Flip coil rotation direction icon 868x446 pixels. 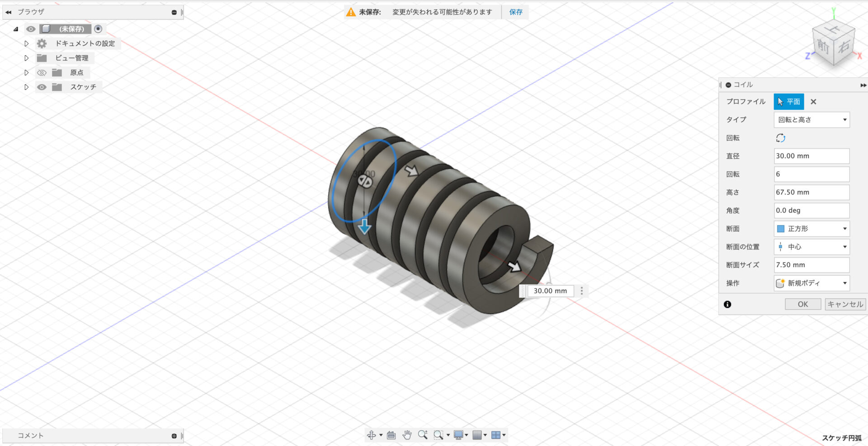[781, 138]
